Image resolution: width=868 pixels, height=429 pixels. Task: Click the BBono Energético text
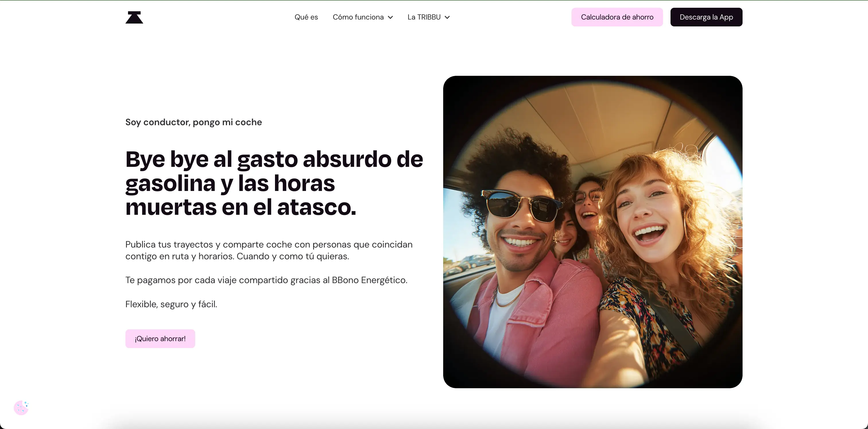pyautogui.click(x=369, y=280)
